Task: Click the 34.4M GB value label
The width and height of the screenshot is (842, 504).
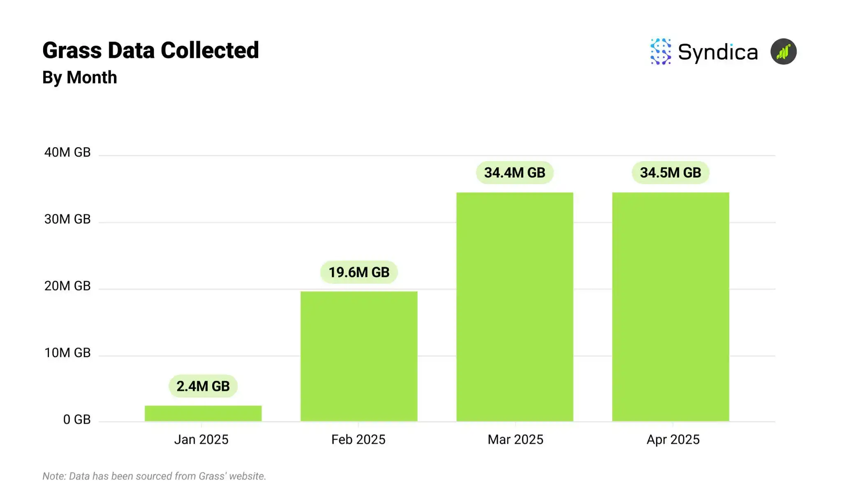Action: [515, 173]
